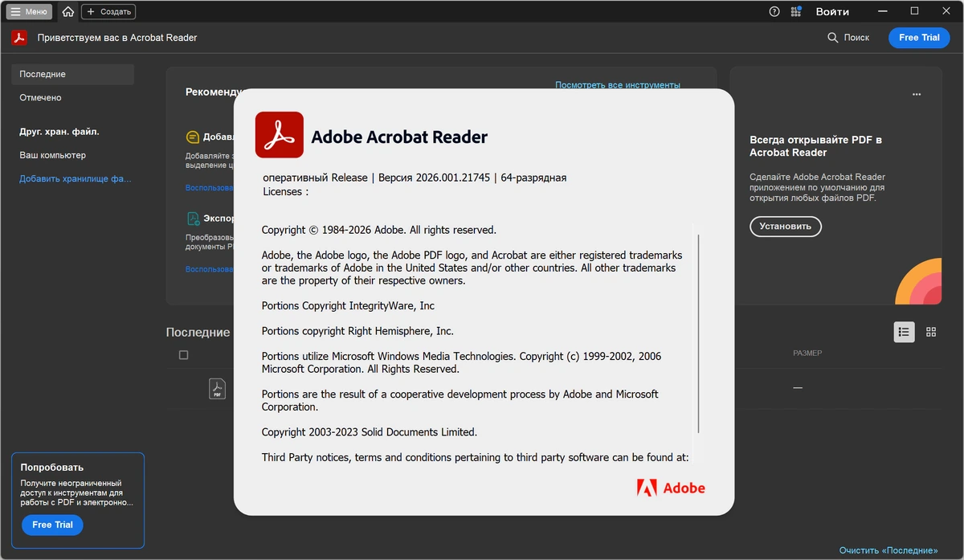Open the apps grid icon in the title bar
The width and height of the screenshot is (964, 560).
(796, 12)
